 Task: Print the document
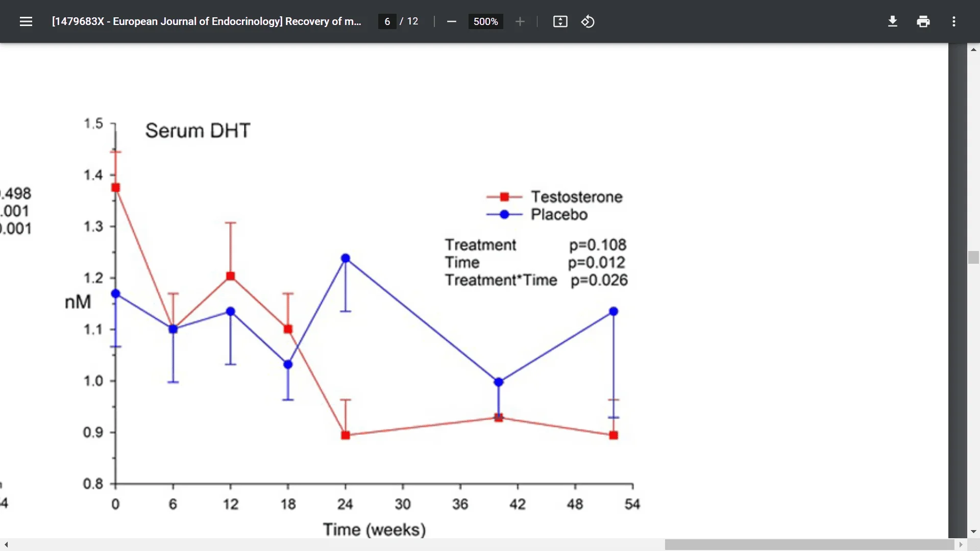[x=923, y=21]
